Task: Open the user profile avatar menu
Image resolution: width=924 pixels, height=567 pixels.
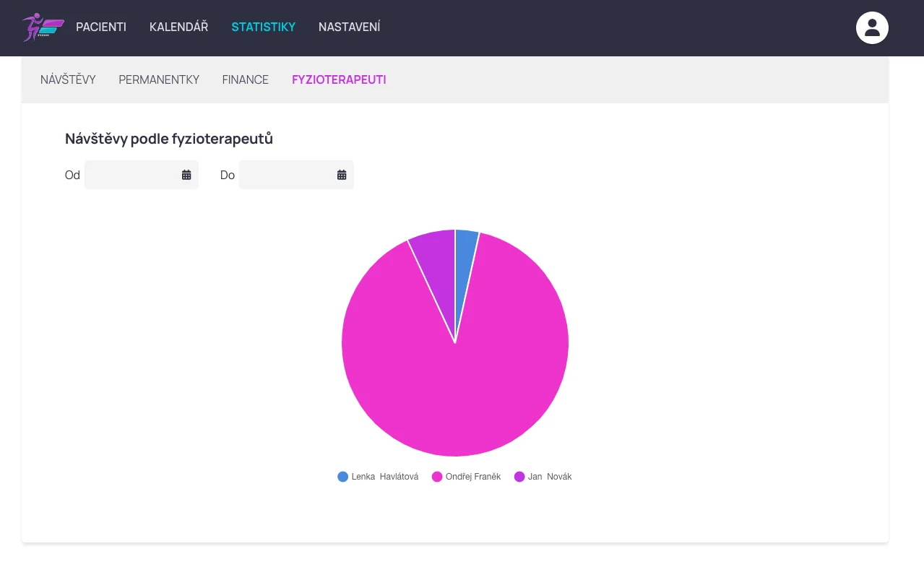Action: click(872, 28)
